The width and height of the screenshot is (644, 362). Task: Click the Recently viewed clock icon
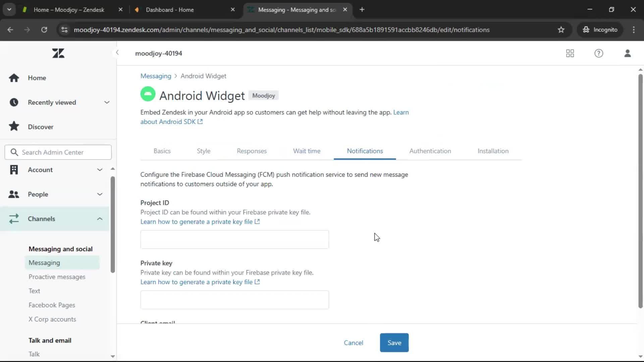tap(14, 102)
